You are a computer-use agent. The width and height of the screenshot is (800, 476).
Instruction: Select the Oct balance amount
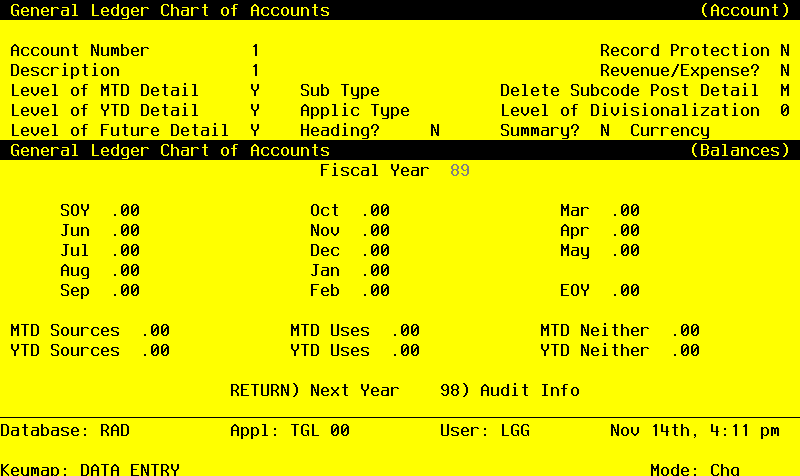[x=376, y=210]
